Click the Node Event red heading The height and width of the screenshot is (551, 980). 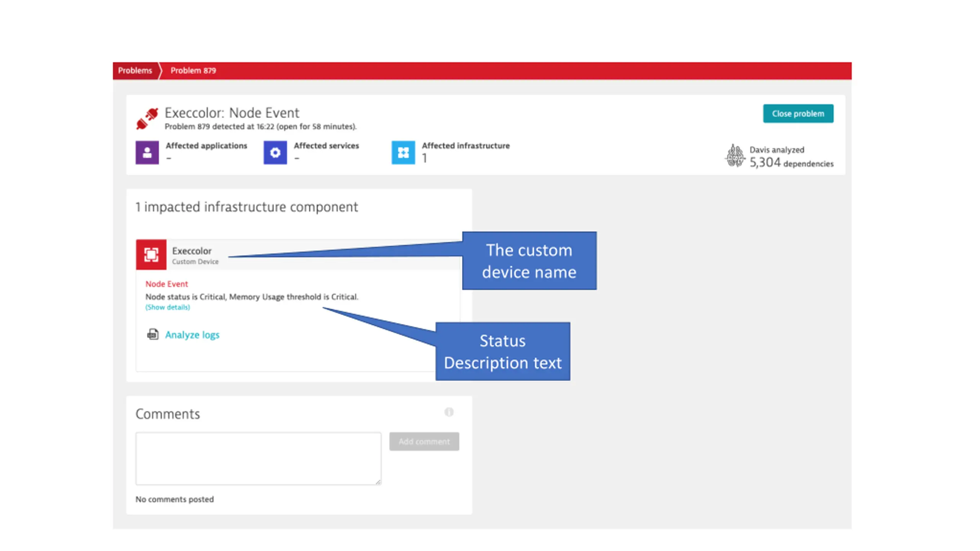coord(167,284)
